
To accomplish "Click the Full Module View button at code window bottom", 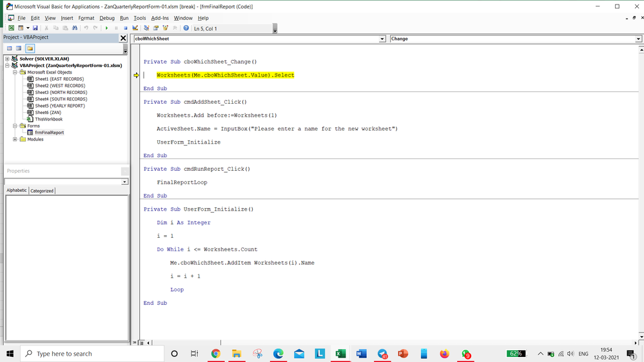I will tap(141, 343).
